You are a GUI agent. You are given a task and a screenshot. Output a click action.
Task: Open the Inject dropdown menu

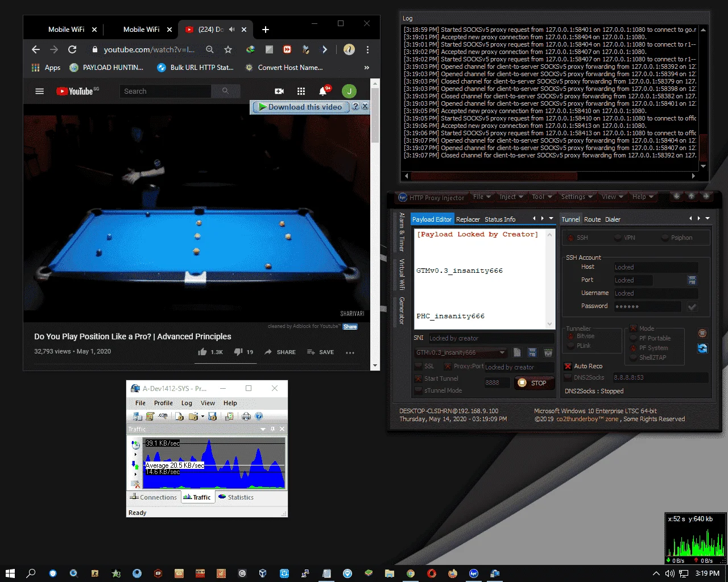(511, 197)
